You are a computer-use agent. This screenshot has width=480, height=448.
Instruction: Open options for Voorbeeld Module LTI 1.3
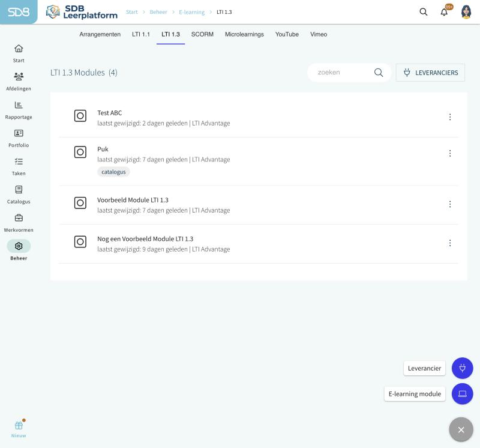pos(449,204)
